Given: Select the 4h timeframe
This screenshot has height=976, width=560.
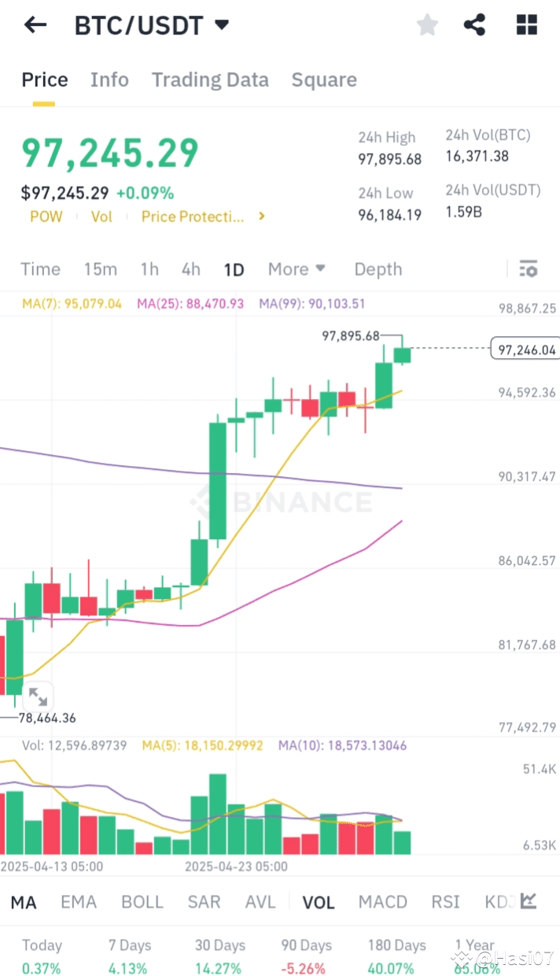Looking at the screenshot, I should pos(191,269).
